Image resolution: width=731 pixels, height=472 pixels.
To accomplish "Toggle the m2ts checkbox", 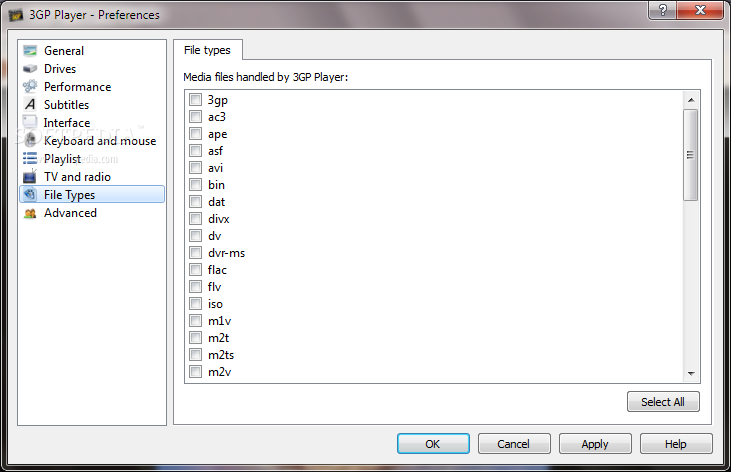I will coord(195,354).
